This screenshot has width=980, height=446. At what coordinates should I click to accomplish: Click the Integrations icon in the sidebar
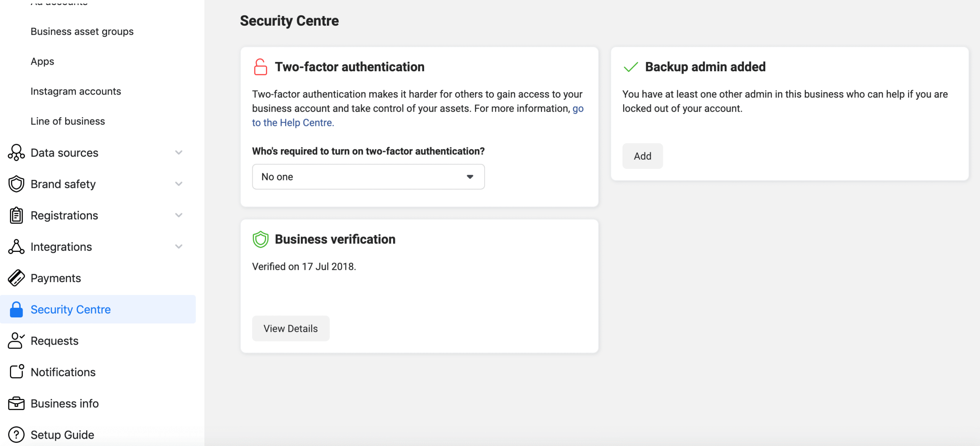click(x=15, y=247)
